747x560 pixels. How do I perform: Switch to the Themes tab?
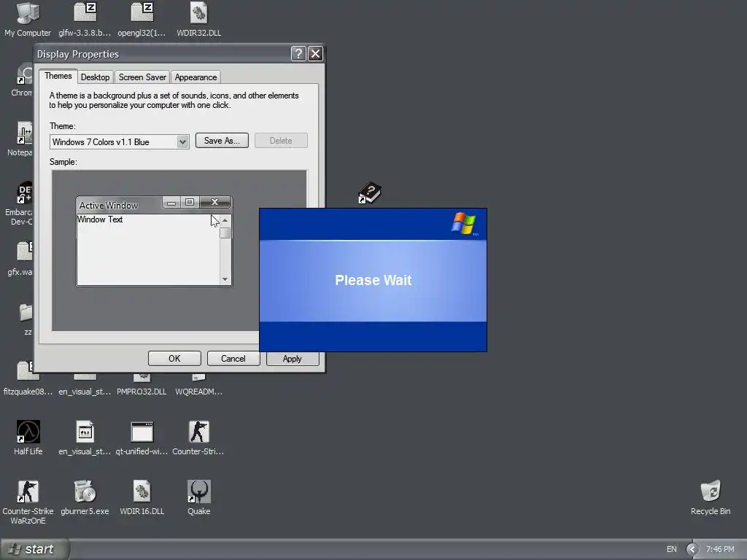click(58, 76)
